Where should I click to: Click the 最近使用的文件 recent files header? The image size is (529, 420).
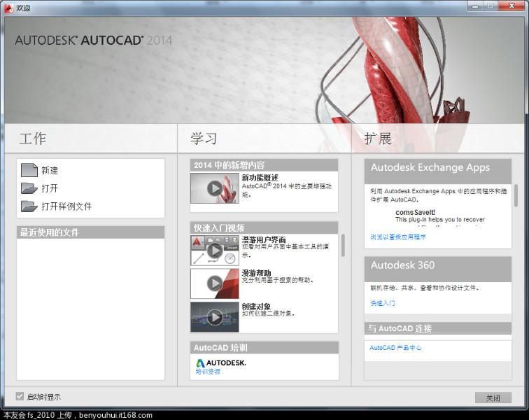point(90,232)
